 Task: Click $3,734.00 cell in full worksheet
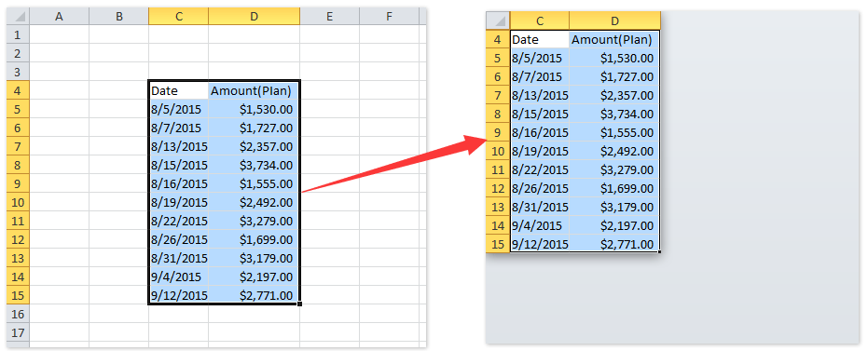point(255,166)
